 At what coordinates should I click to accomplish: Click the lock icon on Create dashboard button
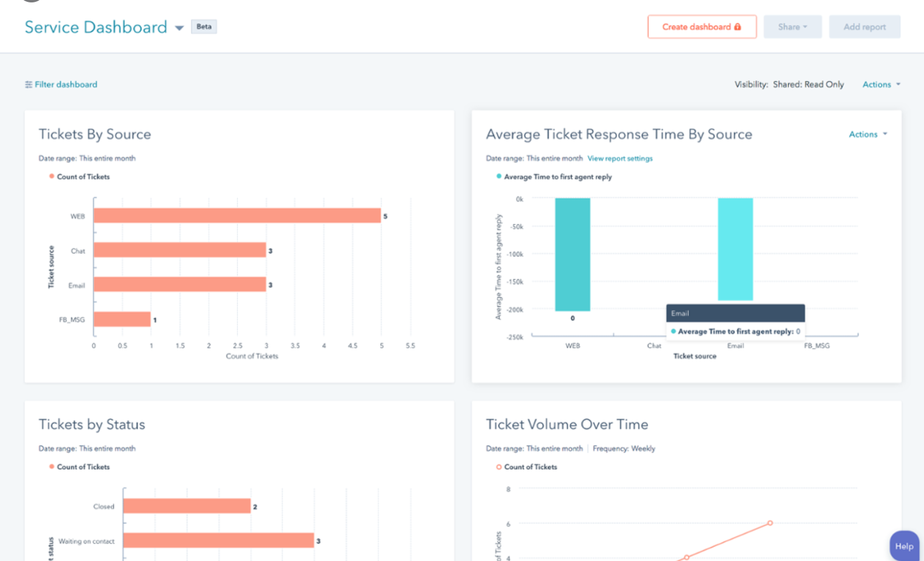738,27
